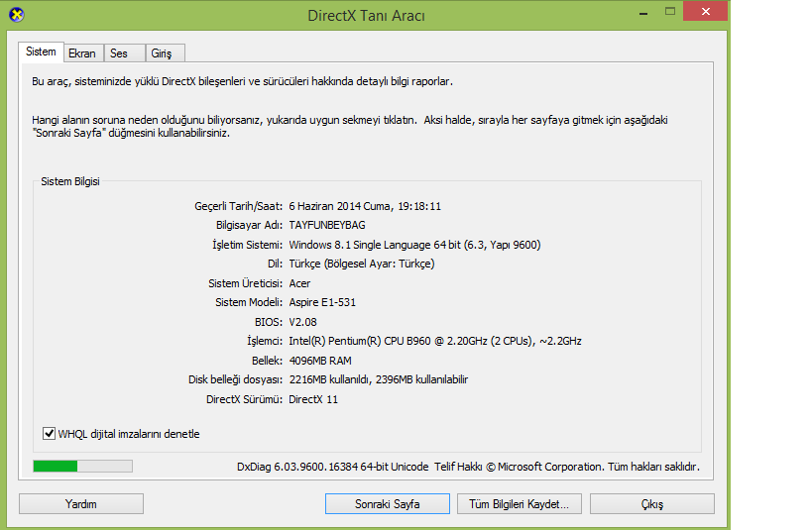Click the Çıkış button
Viewport: 812px width, 530px height.
pyautogui.click(x=652, y=503)
